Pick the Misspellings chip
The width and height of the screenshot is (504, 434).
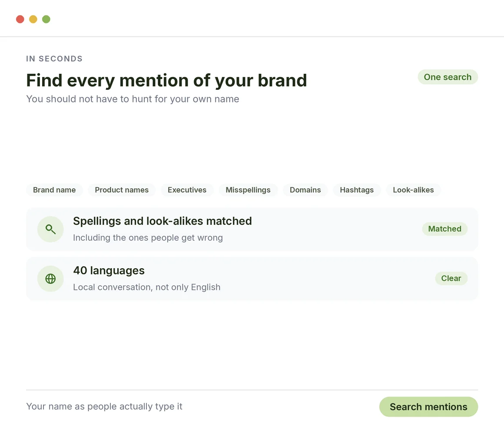tap(248, 190)
